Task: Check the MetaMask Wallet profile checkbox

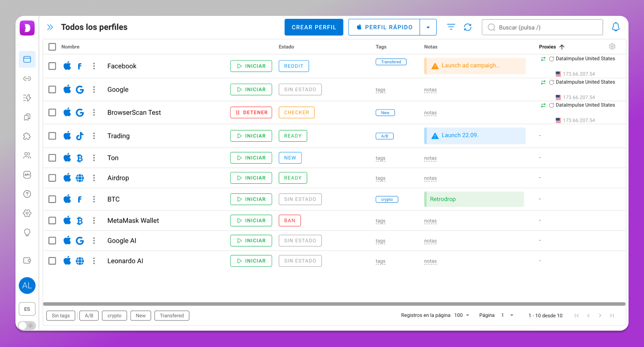Action: tap(52, 220)
